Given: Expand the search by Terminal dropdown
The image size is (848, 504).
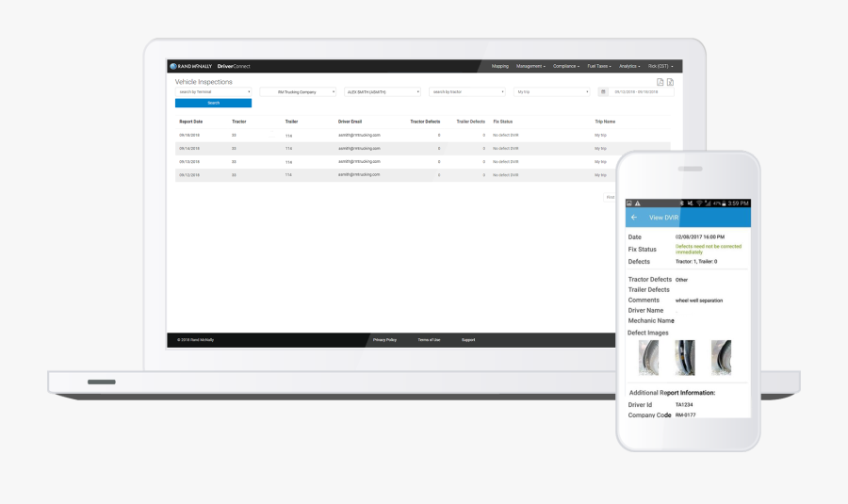Looking at the screenshot, I should (213, 92).
